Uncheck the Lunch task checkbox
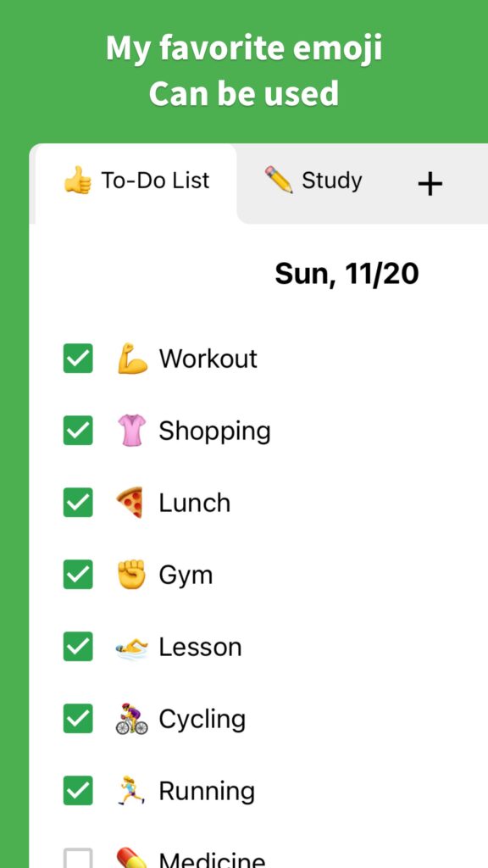Image resolution: width=488 pixels, height=868 pixels. click(78, 503)
